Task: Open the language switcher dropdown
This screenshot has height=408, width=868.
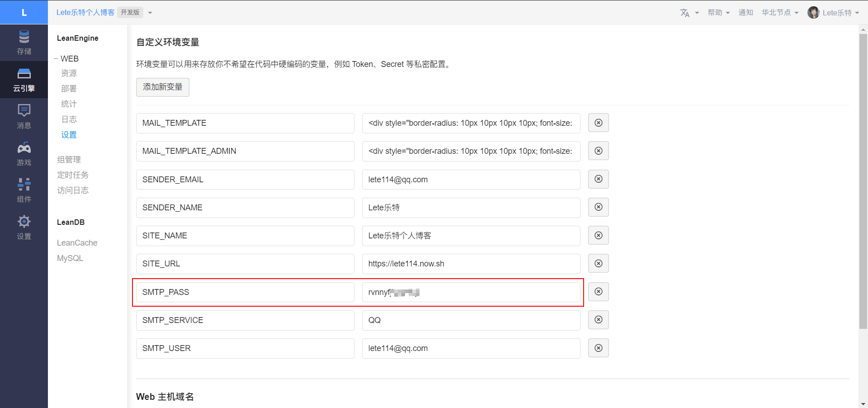Action: point(689,13)
